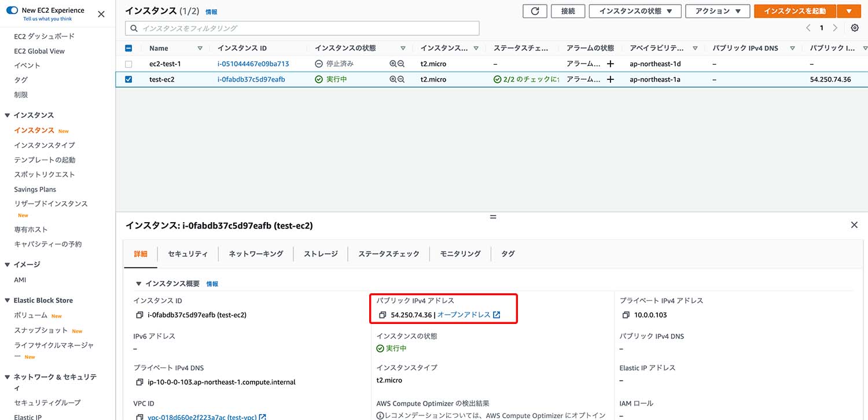Sort by the インスタンスの状態 column

click(x=403, y=48)
